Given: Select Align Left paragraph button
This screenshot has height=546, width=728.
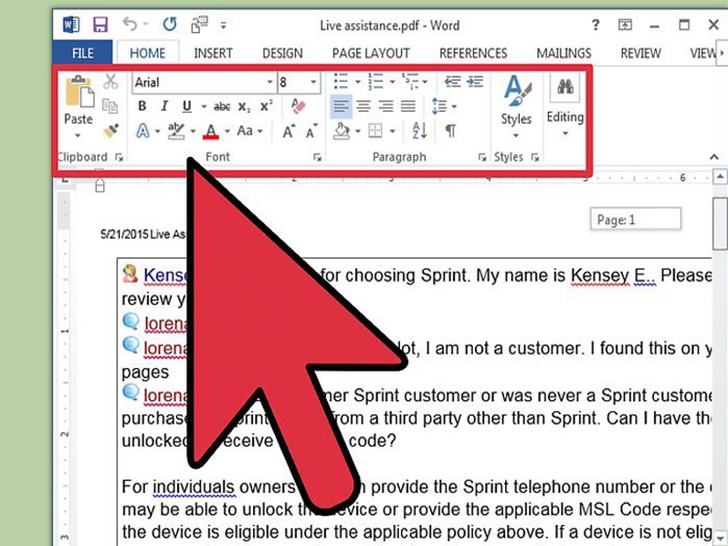Looking at the screenshot, I should tap(341, 106).
